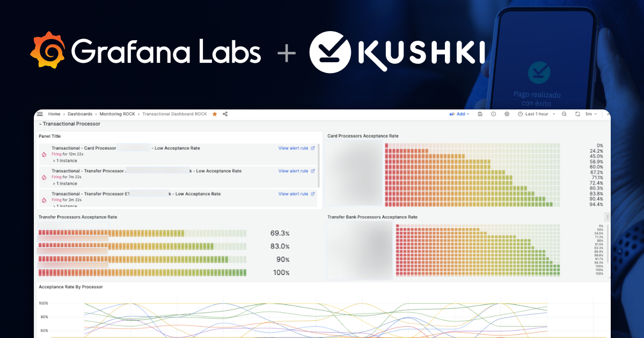Refresh the dashboard with the refresh icon
644x338 pixels.
pyautogui.click(x=578, y=114)
